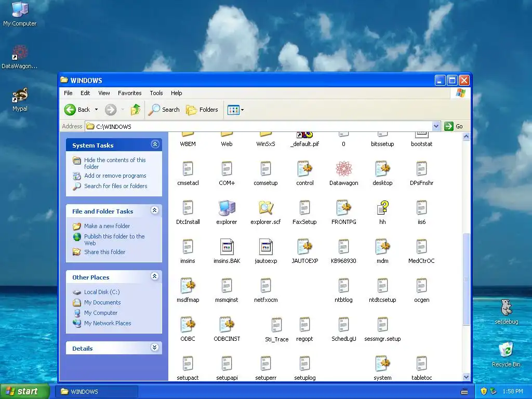Go Back using the toolbar button
The image size is (532, 399).
click(77, 110)
